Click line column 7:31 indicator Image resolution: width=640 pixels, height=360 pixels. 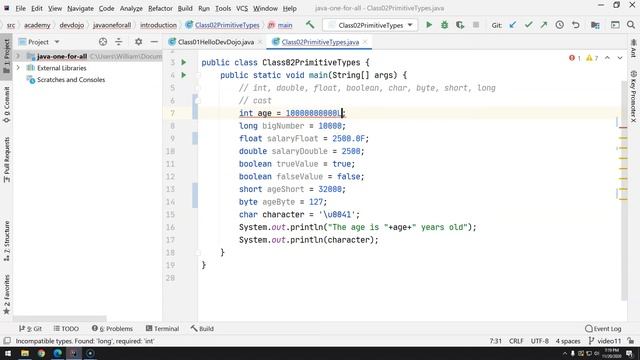[x=496, y=341]
